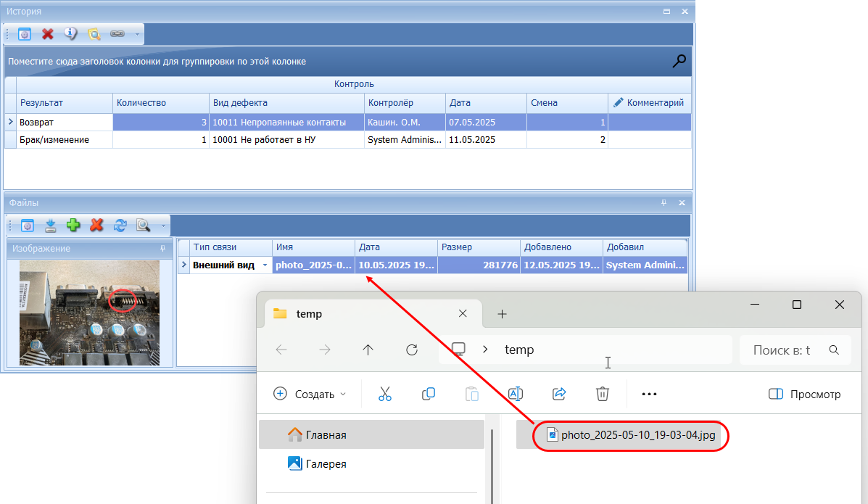Viewport: 868px width, 504px height.
Task: Click the green plus add file icon
Action: click(x=73, y=226)
